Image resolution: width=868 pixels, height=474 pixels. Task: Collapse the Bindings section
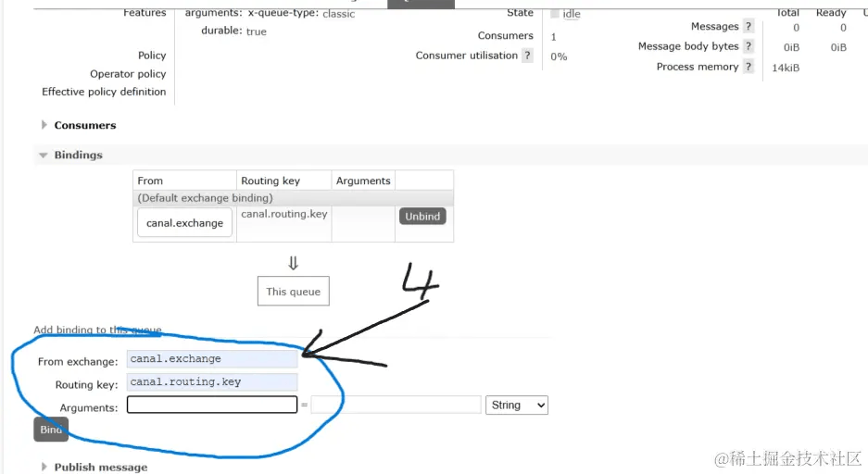[78, 155]
